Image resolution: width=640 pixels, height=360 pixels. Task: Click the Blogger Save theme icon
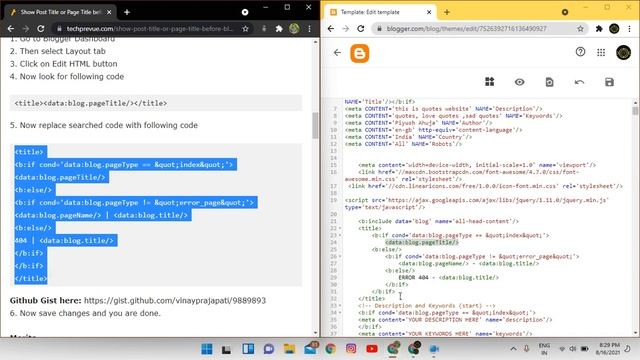(609, 82)
